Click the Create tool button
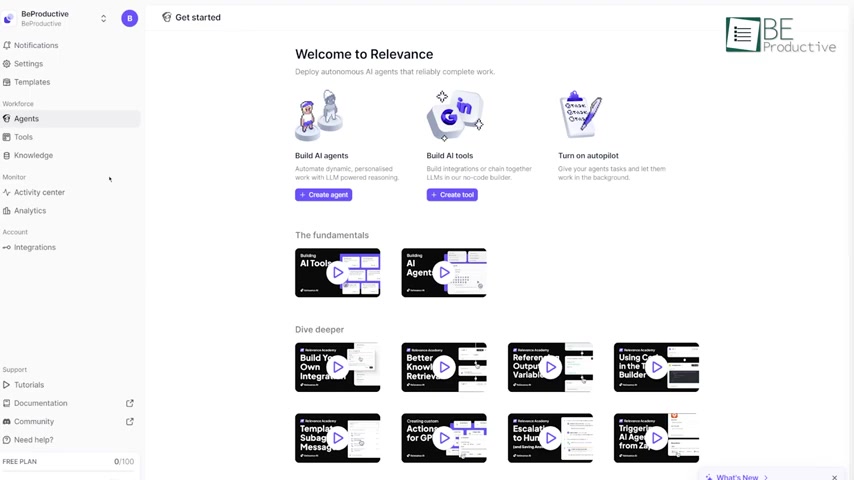Image resolution: width=854 pixels, height=480 pixels. coord(452,195)
